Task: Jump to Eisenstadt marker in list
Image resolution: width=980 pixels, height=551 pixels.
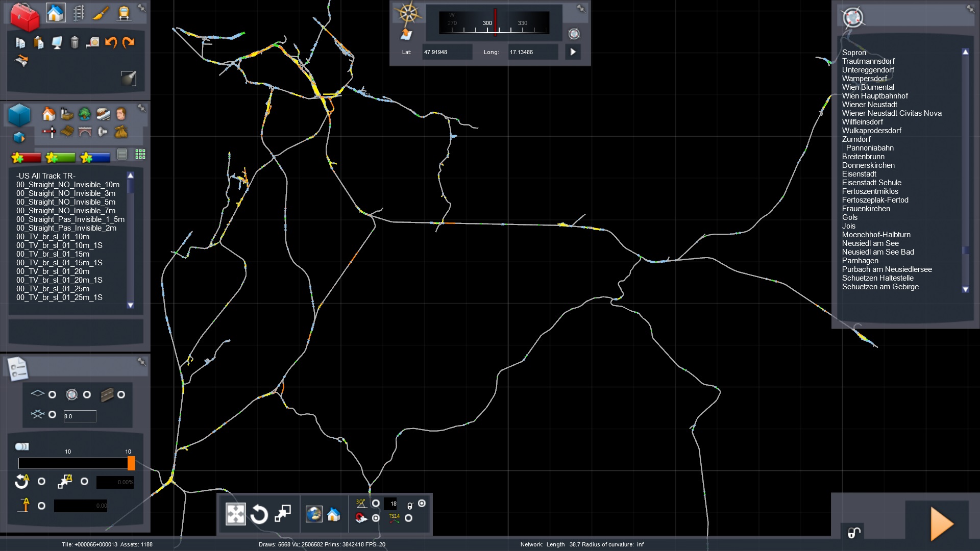Action: coord(859,174)
